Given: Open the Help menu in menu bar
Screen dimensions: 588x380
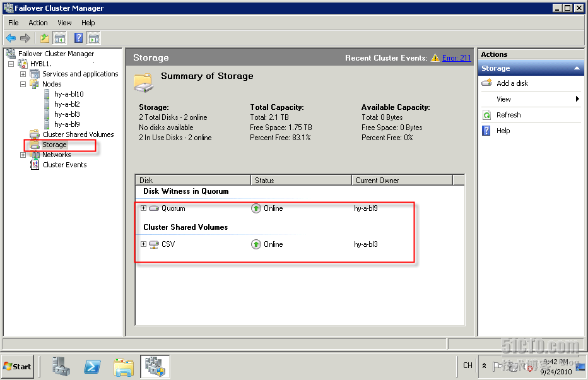Looking at the screenshot, I should coord(88,23).
